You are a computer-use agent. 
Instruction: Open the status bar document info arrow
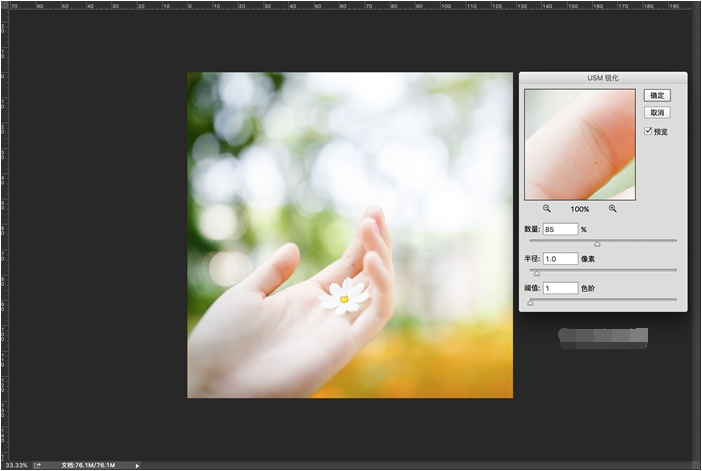(x=137, y=466)
